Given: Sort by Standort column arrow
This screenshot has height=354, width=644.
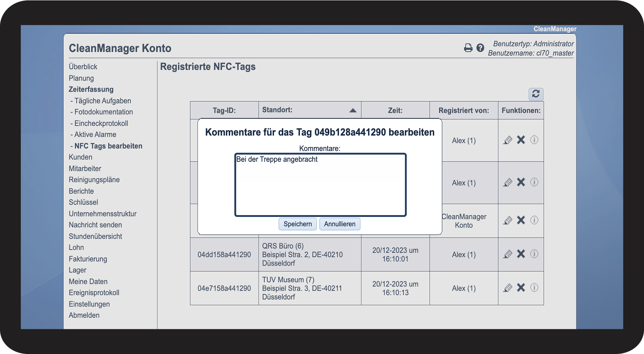Looking at the screenshot, I should click(x=352, y=110).
